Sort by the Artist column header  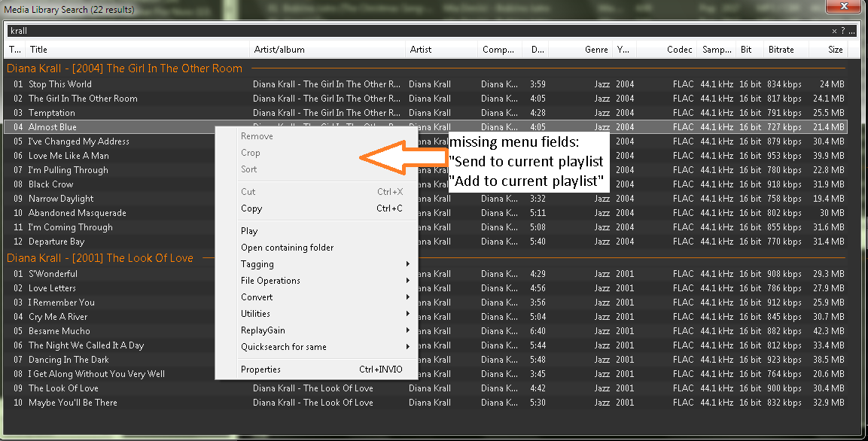[x=441, y=50]
